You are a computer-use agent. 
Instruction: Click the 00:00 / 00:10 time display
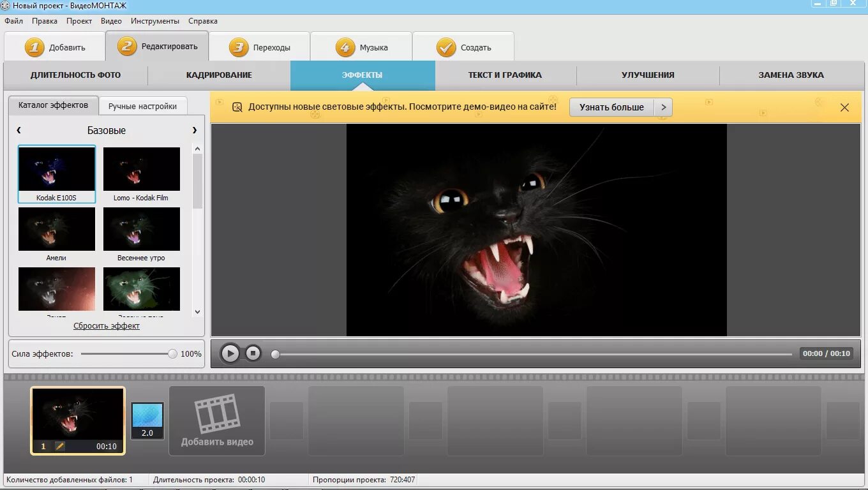[x=827, y=353]
